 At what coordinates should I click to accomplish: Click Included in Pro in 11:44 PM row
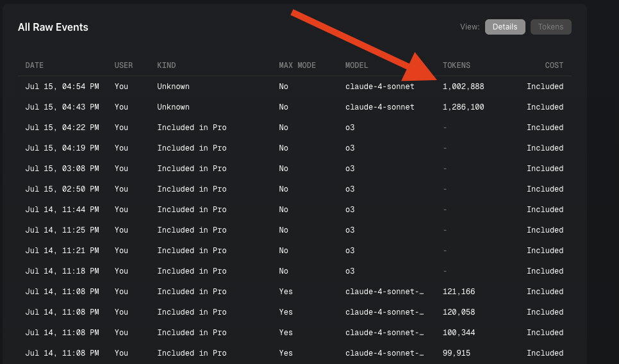pos(192,210)
